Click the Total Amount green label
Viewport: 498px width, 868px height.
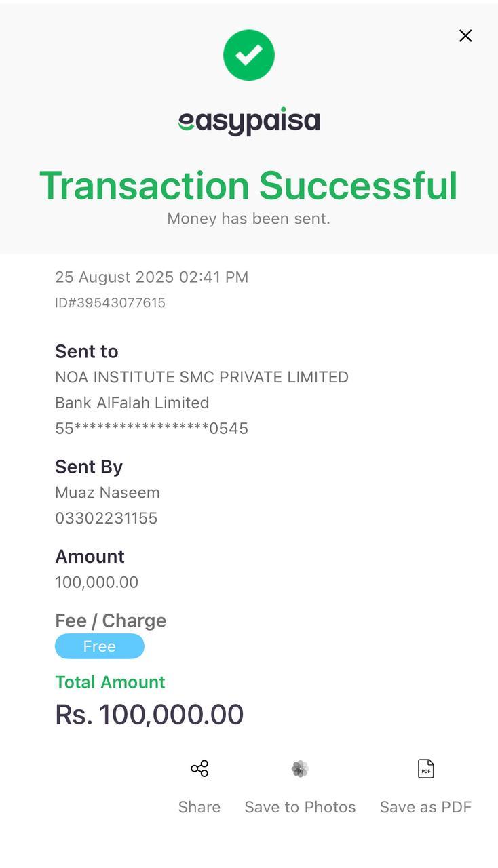click(110, 682)
